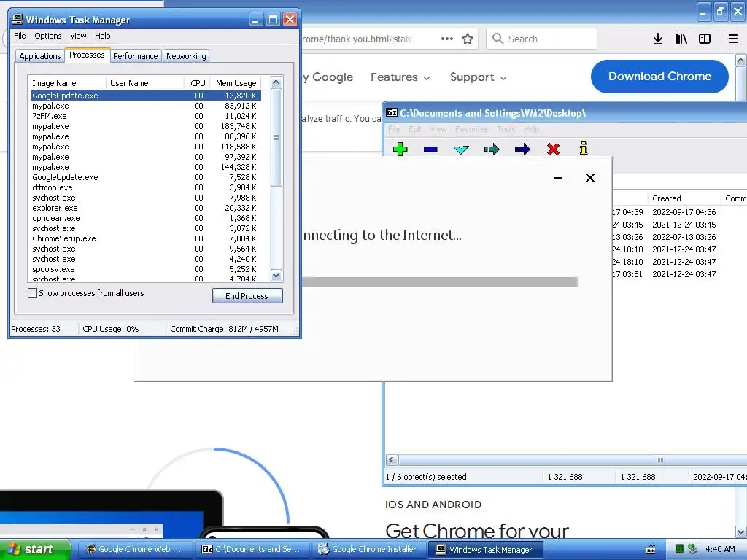Click the 7-Zip horizontal scrollbar thumb
This screenshot has width=747, height=560.
click(659, 460)
